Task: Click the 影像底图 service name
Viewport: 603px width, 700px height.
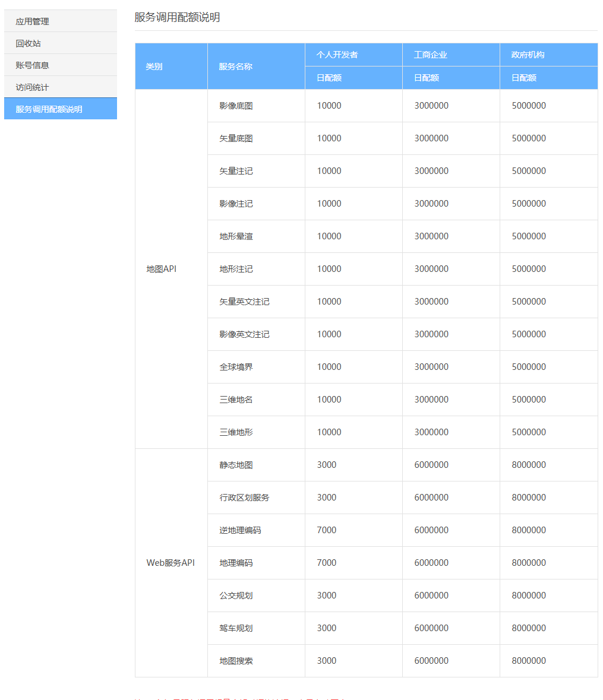Action: (236, 106)
